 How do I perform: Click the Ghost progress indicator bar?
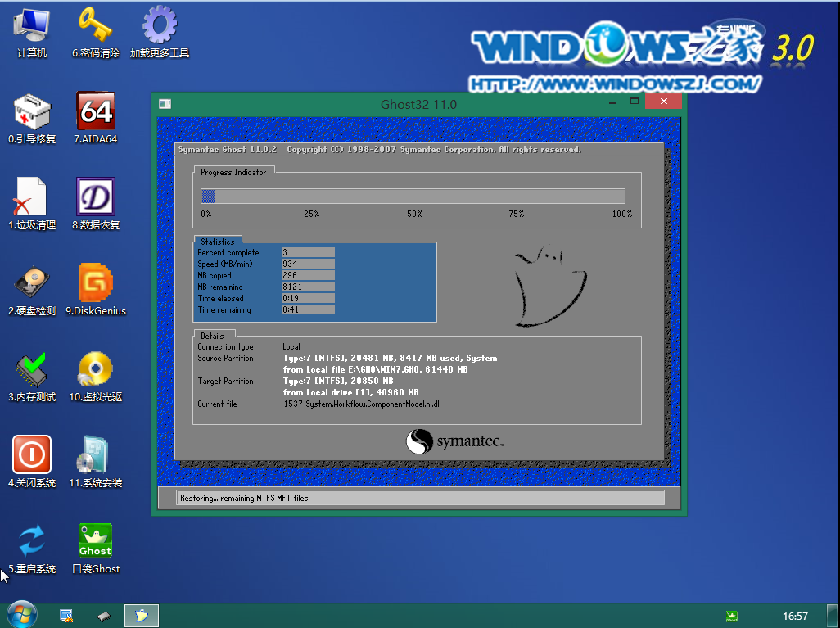pyautogui.click(x=412, y=196)
